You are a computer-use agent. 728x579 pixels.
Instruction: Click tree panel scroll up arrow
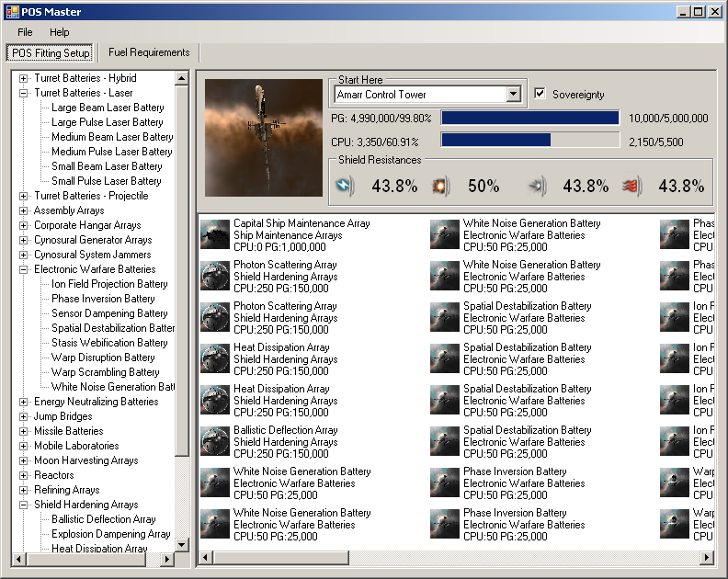pos(181,78)
